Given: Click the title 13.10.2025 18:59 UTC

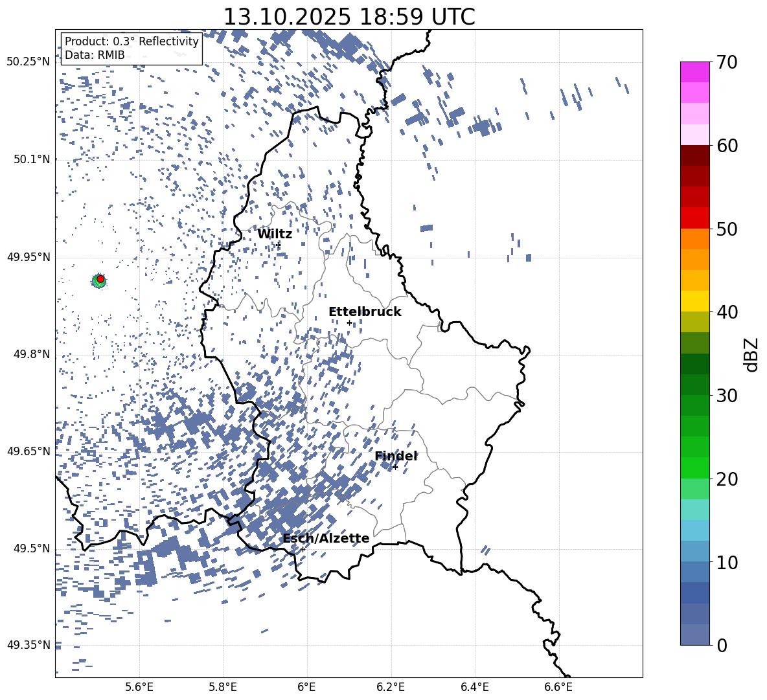Looking at the screenshot, I should click(x=349, y=17).
